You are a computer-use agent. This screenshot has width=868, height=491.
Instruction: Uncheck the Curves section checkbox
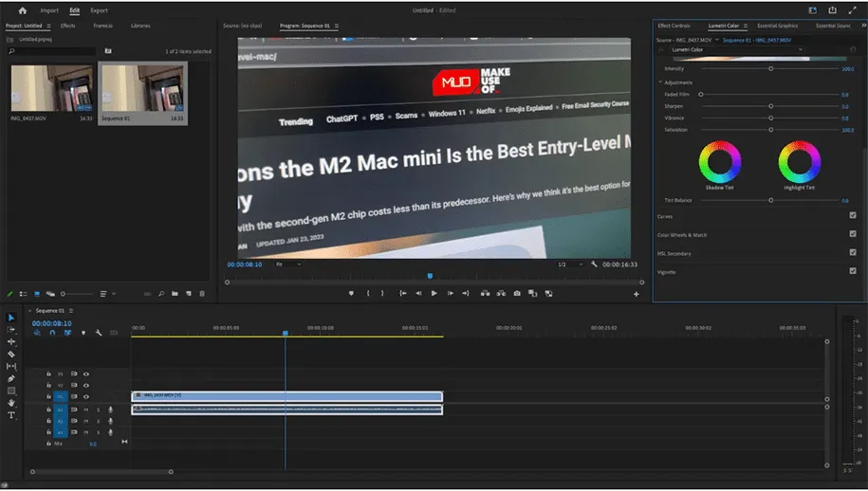pos(853,216)
